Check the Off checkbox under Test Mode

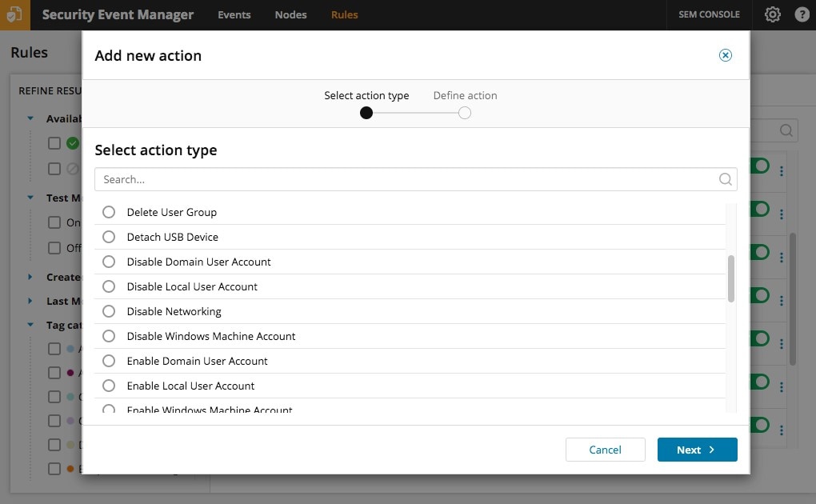[x=54, y=247]
